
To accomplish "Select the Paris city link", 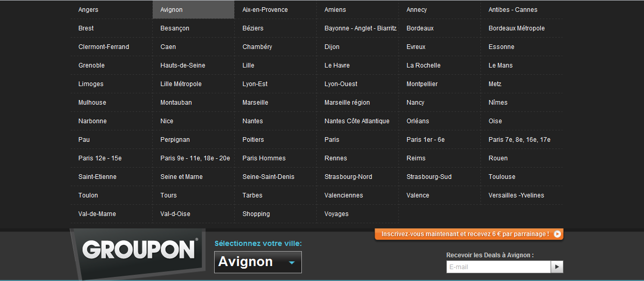I will [x=332, y=140].
